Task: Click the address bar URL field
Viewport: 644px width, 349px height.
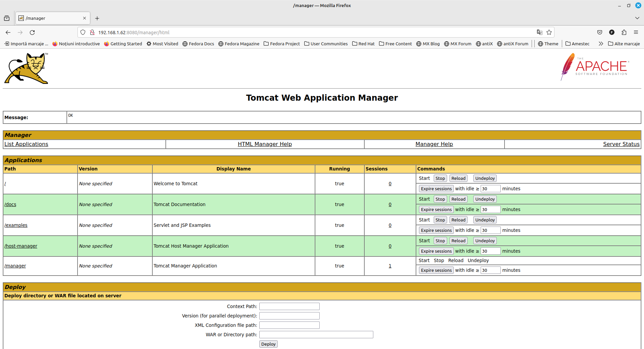Action: [x=315, y=33]
